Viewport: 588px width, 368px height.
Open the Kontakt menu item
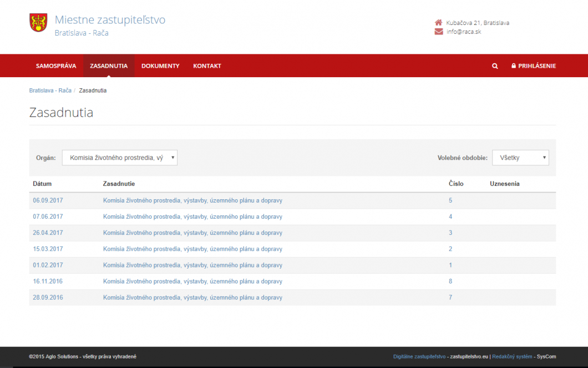point(207,66)
